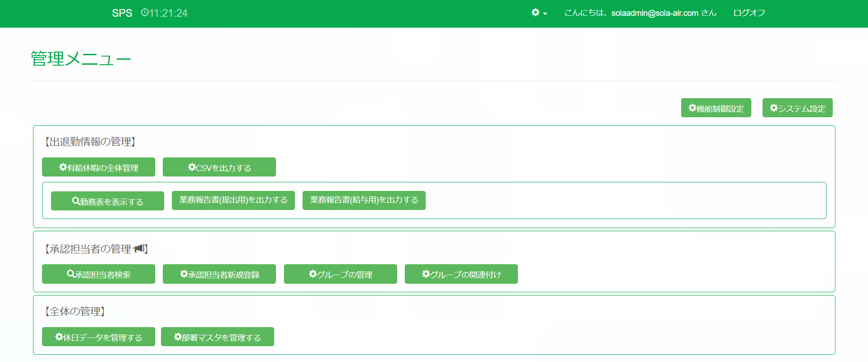This screenshot has height=362, width=868.
Task: Click the clock icon beside the time
Action: pyautogui.click(x=145, y=13)
